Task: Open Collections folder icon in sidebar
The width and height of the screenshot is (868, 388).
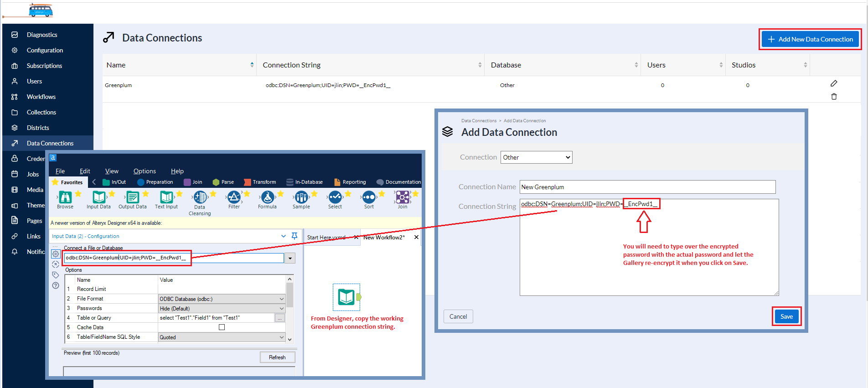Action: tap(15, 112)
